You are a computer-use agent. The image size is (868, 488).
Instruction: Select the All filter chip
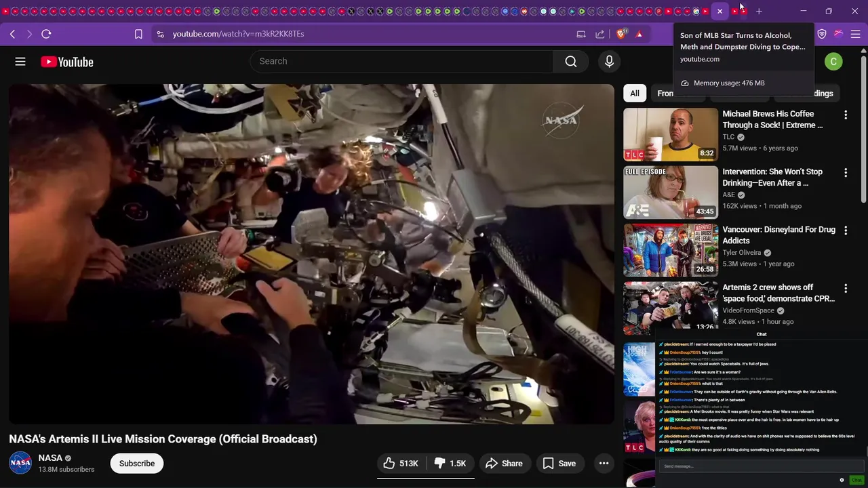(x=635, y=94)
